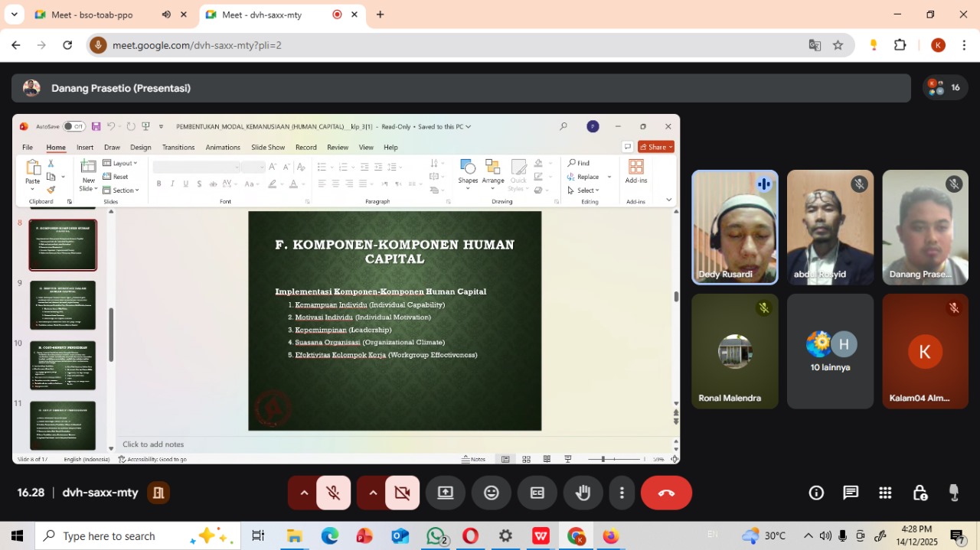Image resolution: width=980 pixels, height=550 pixels.
Task: Send an emoji reaction
Action: coord(492,493)
